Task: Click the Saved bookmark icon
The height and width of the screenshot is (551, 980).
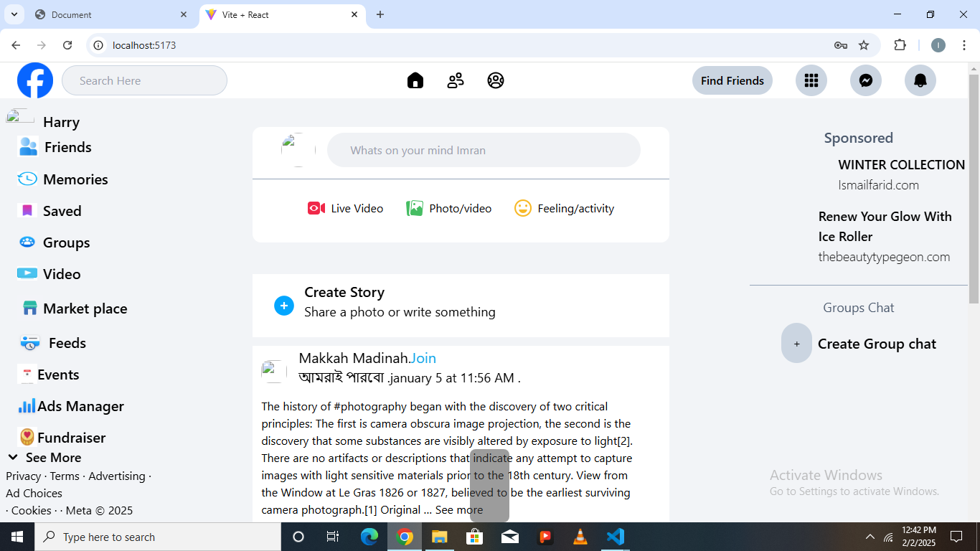Action: point(27,210)
